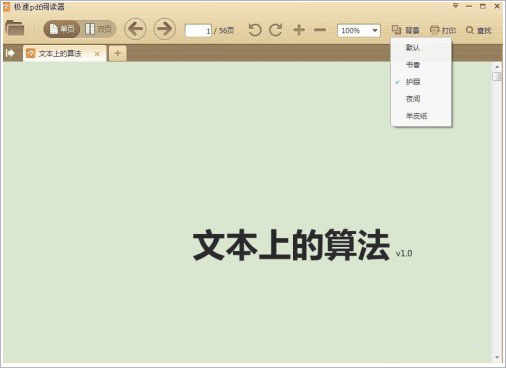Click the 打印 print button
This screenshot has width=506, height=368.
coord(443,30)
